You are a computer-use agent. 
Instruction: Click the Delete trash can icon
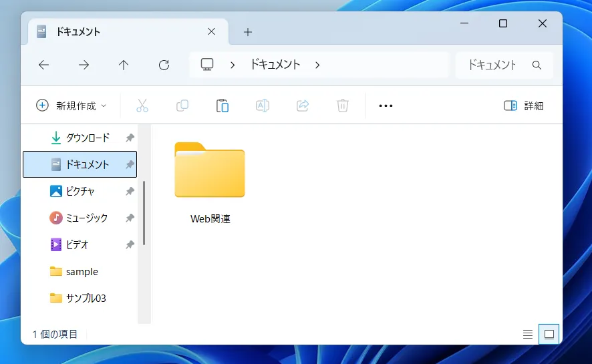(343, 106)
